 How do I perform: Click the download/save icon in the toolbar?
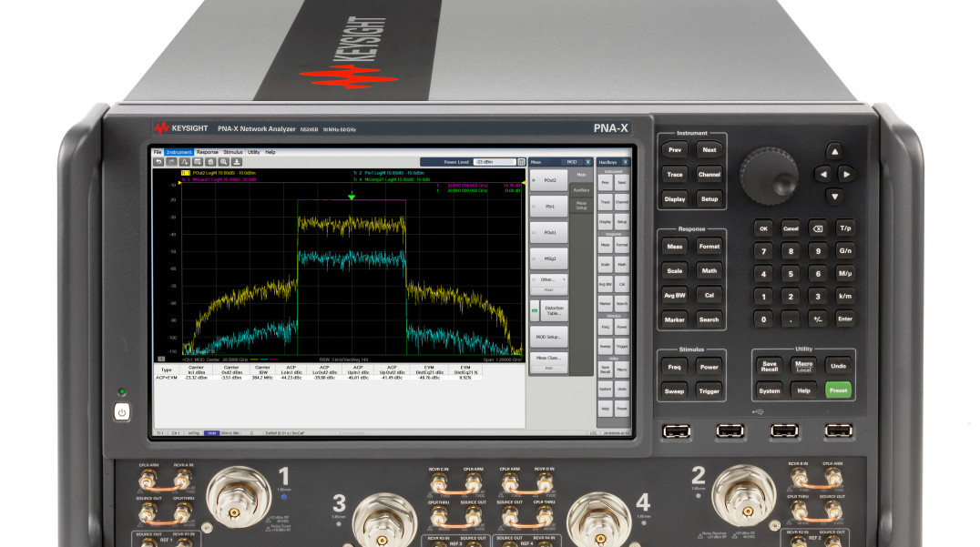pos(237,162)
